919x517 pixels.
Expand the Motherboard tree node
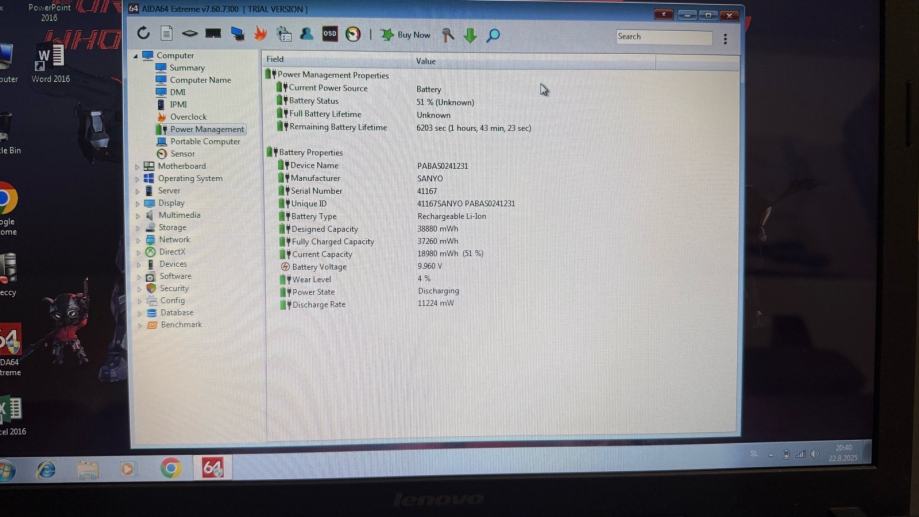point(138,166)
